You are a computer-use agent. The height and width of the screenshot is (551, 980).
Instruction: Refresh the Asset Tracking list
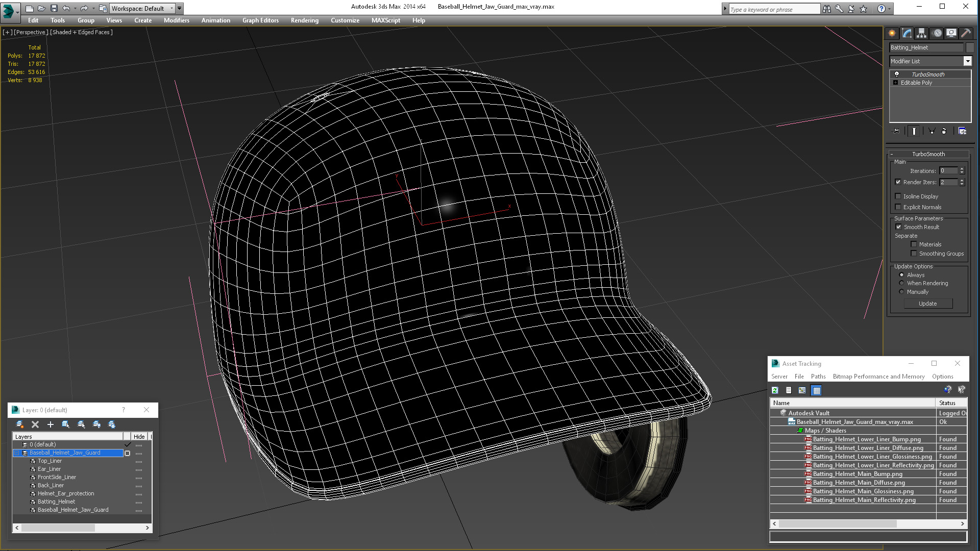tap(775, 390)
